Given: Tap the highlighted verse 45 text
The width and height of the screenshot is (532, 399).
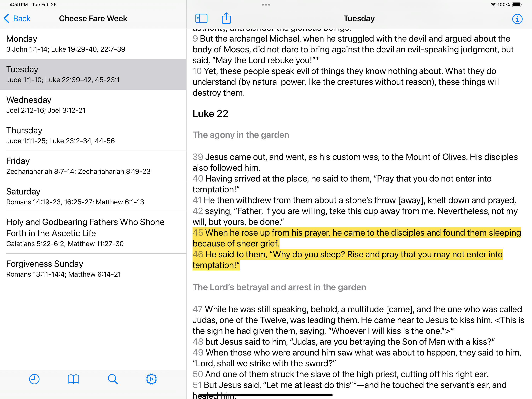Looking at the screenshot, I should click(356, 233).
